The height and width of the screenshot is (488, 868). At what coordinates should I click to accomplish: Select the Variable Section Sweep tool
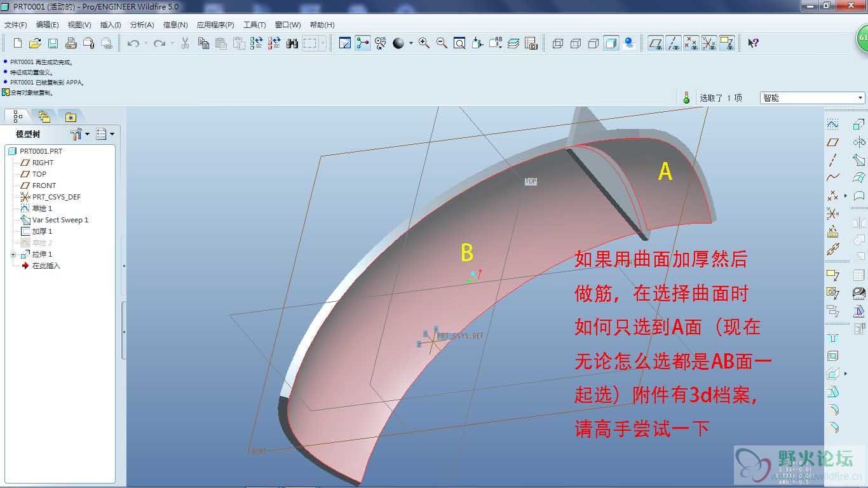click(859, 160)
